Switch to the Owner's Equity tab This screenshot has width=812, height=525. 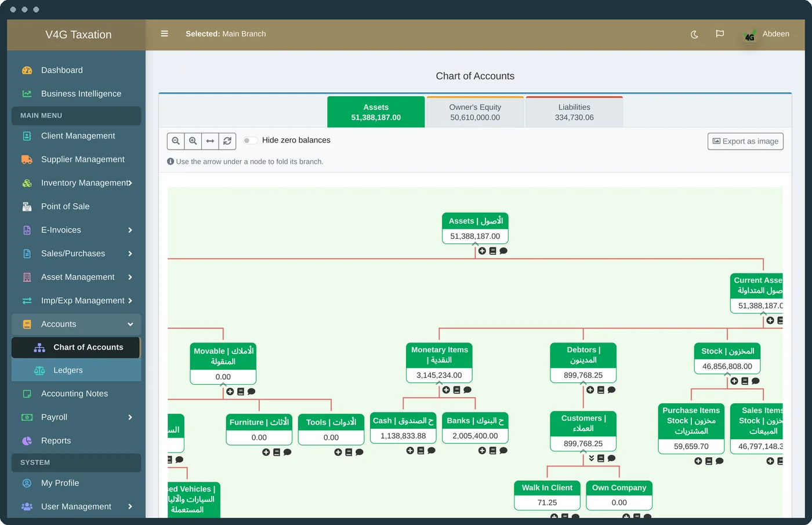(475, 112)
